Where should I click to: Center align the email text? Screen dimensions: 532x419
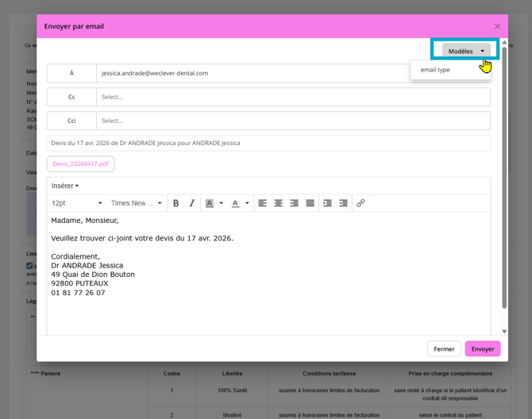(279, 203)
